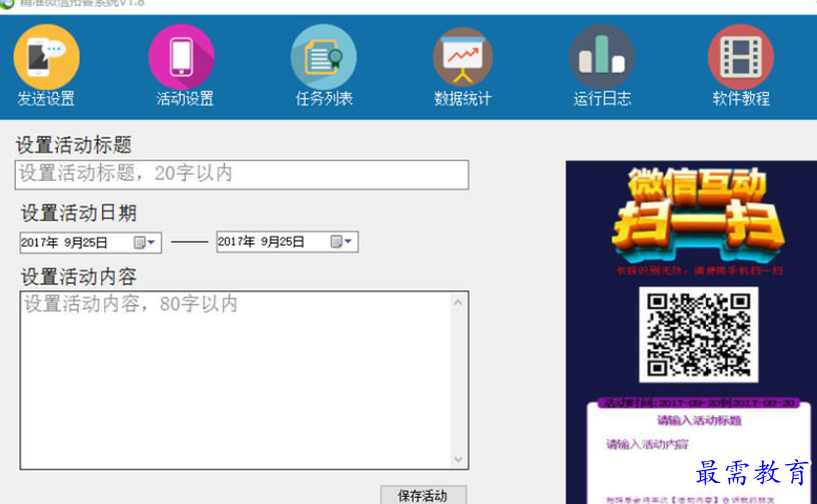Viewport: 817px width, 504px height.
Task: Select the 任务列表 label
Action: [x=324, y=99]
